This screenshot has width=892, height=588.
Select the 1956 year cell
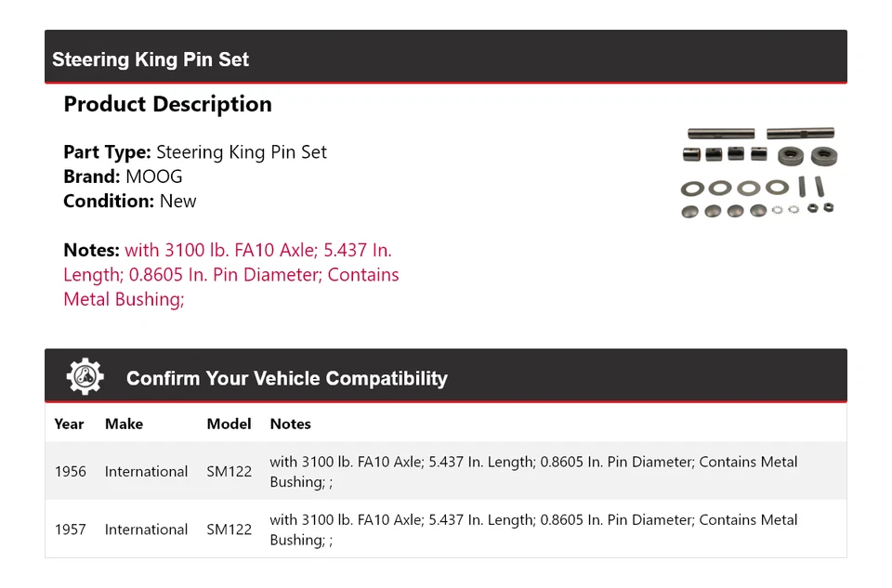pos(70,471)
